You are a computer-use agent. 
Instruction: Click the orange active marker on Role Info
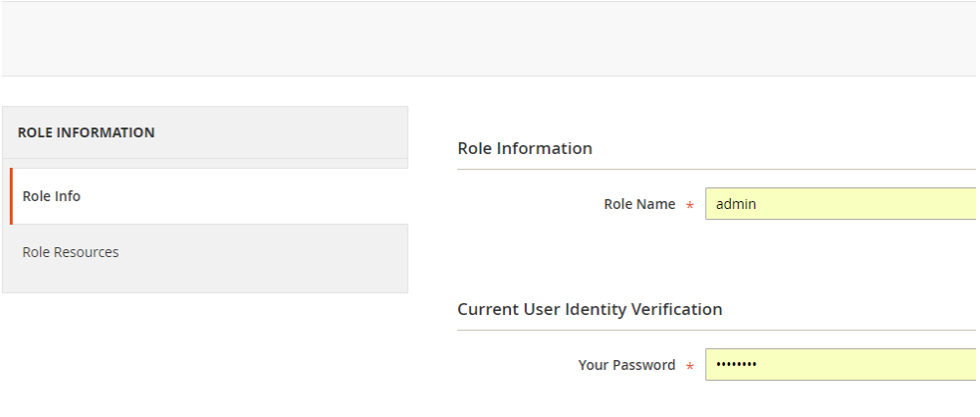pyautogui.click(x=11, y=196)
